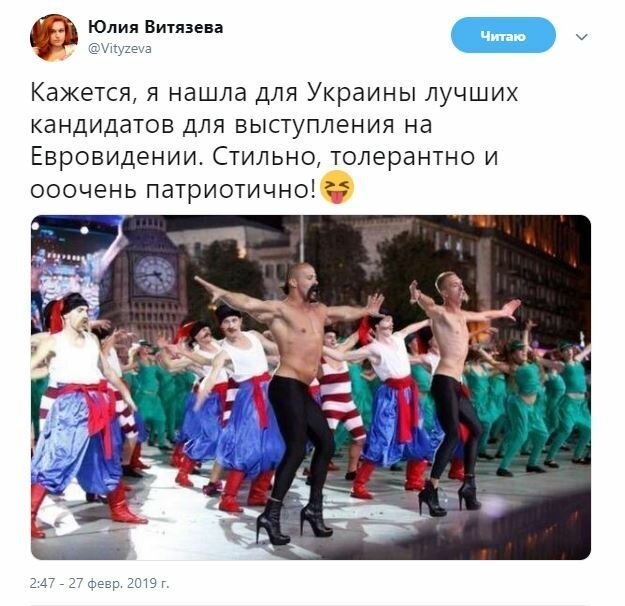Open the tweet timestamp 2:47 - 27 февр. 2019
This screenshot has width=625, height=606.
[x=99, y=583]
